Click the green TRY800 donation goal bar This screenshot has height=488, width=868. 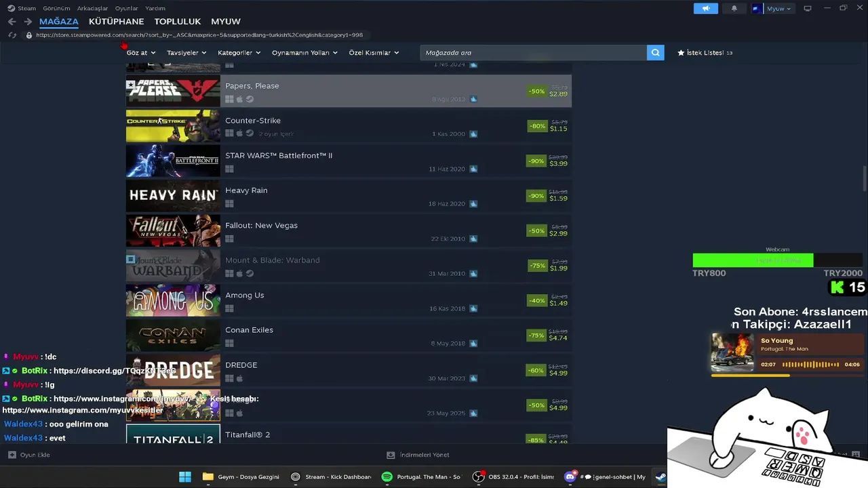tap(753, 260)
